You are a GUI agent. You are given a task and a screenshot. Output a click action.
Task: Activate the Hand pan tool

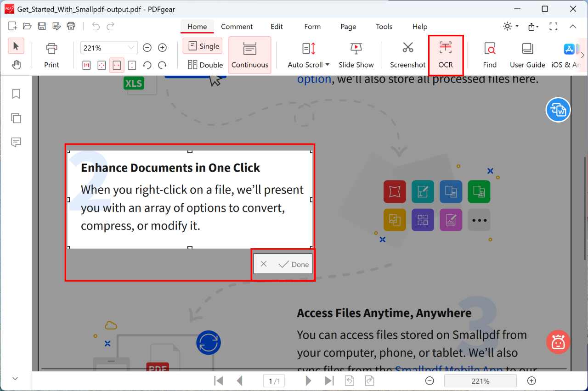click(16, 65)
